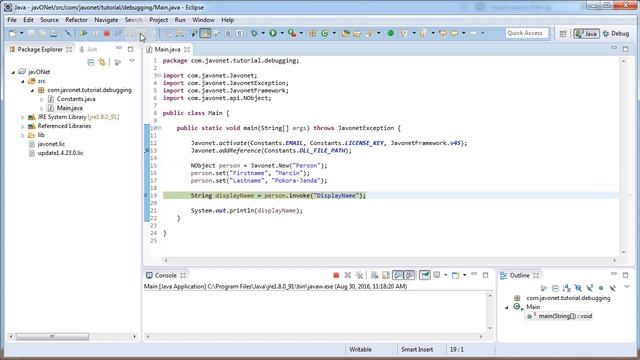The width and height of the screenshot is (640, 360).
Task: Click the red Terminate button in main toolbar
Action: (x=107, y=33)
